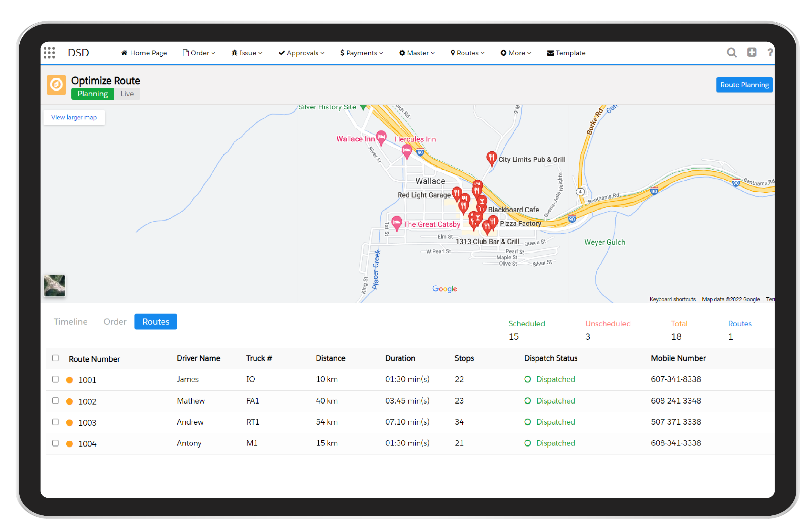Click the Dispatch Status column header

click(x=551, y=358)
